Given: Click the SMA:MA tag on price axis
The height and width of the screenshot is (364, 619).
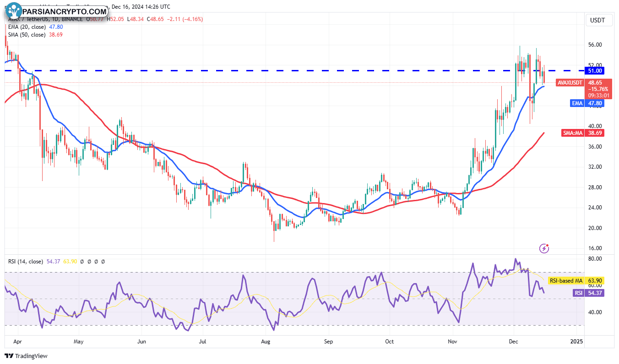Looking at the screenshot, I should pyautogui.click(x=573, y=133).
